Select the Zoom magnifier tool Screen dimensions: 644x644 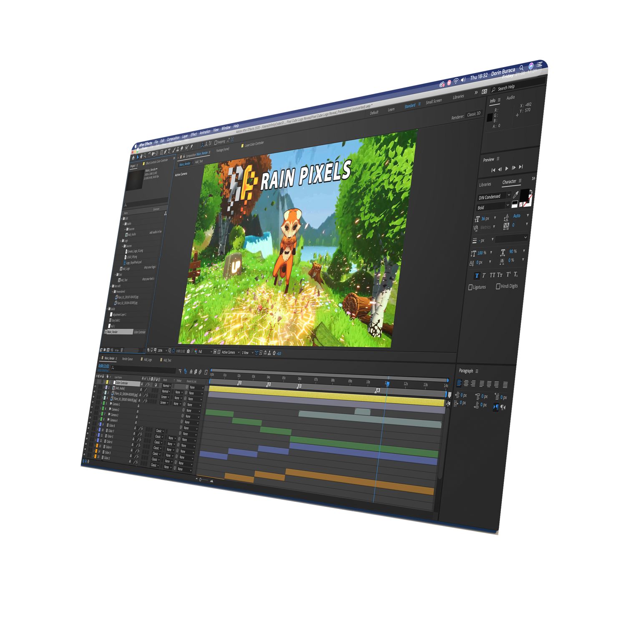145,156
